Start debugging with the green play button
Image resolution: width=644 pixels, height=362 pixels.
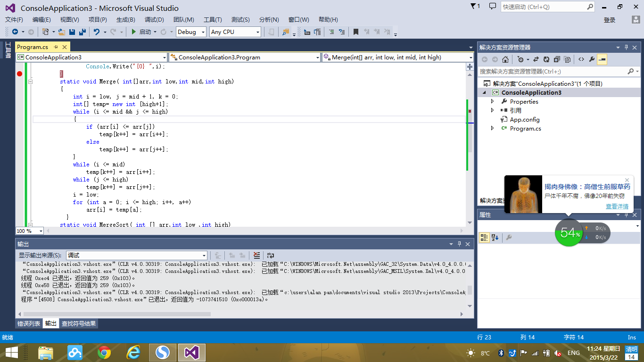coord(134,32)
